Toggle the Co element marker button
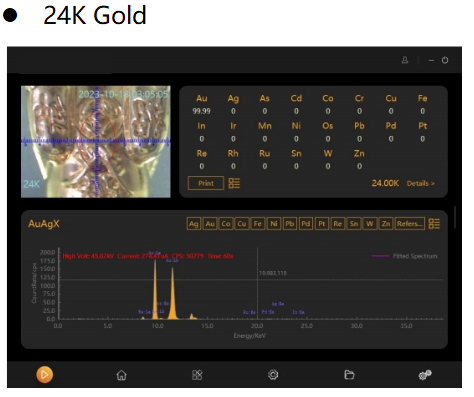The image size is (474, 397). pyautogui.click(x=226, y=224)
